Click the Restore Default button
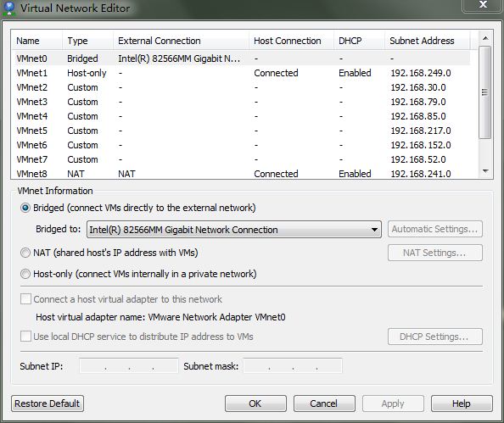Screen dimensions: 504x423 [x=48, y=404]
